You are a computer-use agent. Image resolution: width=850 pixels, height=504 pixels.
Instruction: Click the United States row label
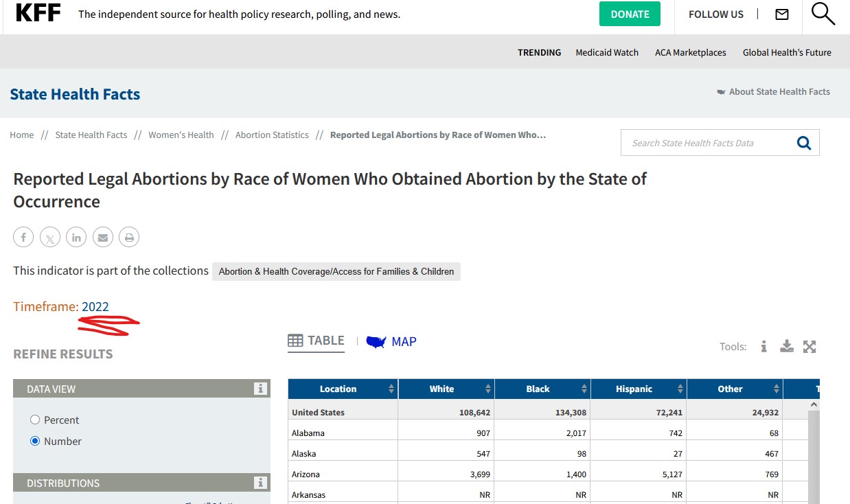tap(318, 413)
